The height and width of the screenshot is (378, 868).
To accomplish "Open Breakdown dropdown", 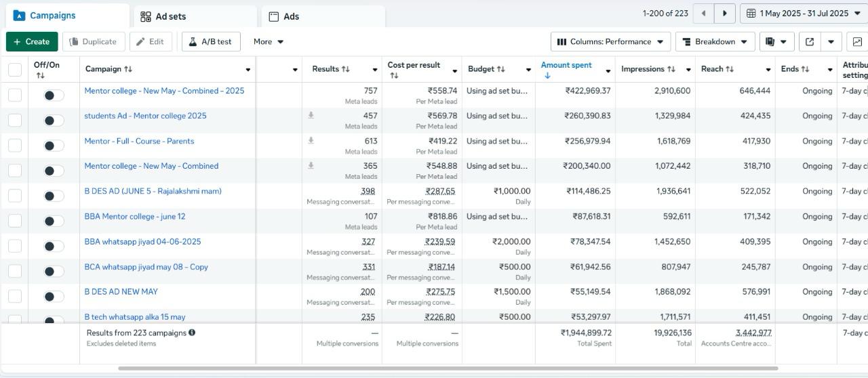I will pos(715,41).
